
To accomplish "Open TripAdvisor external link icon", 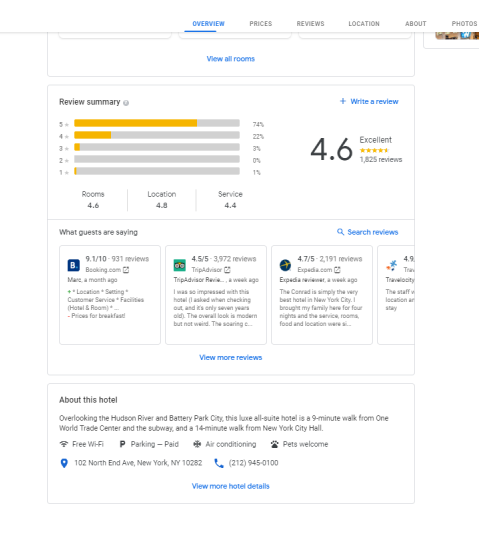I will tap(227, 270).
